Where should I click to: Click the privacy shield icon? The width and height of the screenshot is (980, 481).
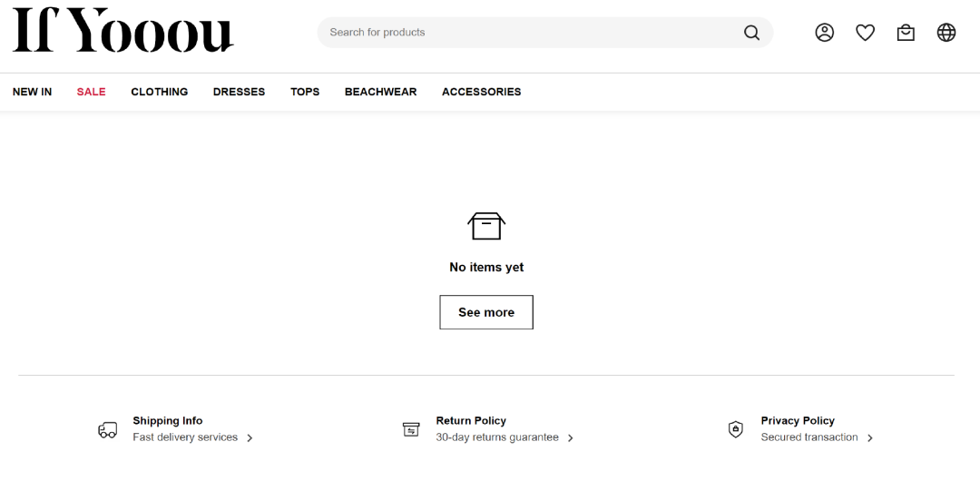point(736,429)
